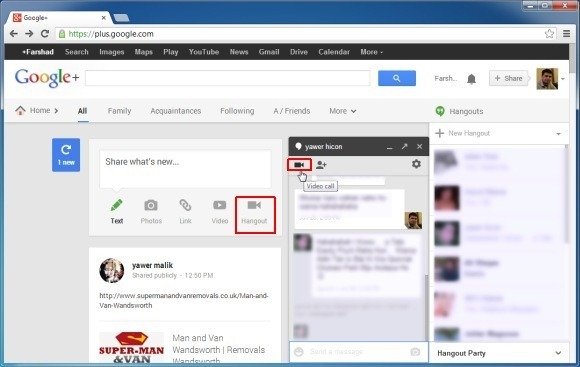Click the blue search magnifier button
This screenshot has height=367, width=580.
pos(397,78)
